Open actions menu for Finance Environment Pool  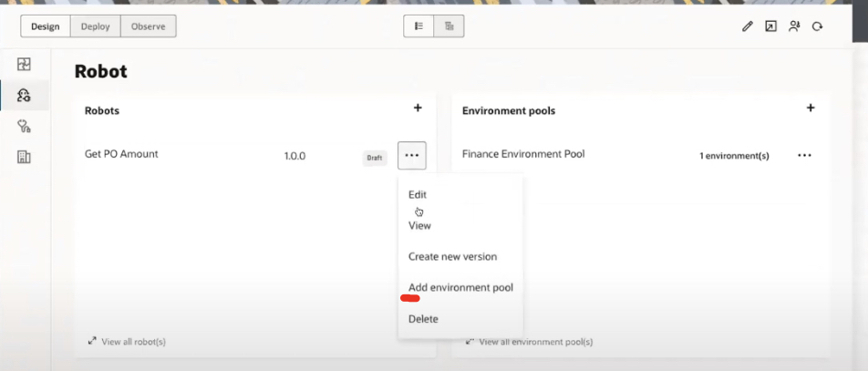pos(804,156)
